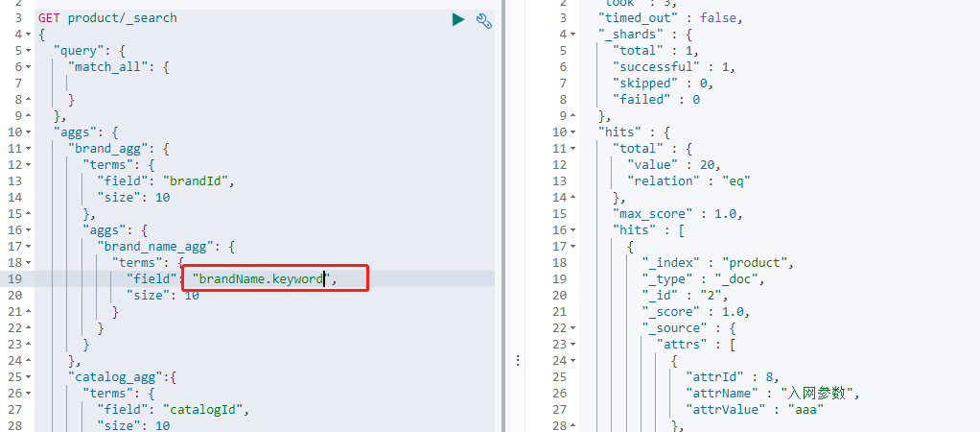Fold "terms" block at editor line 26
The height and width of the screenshot is (432, 980).
[28, 393]
